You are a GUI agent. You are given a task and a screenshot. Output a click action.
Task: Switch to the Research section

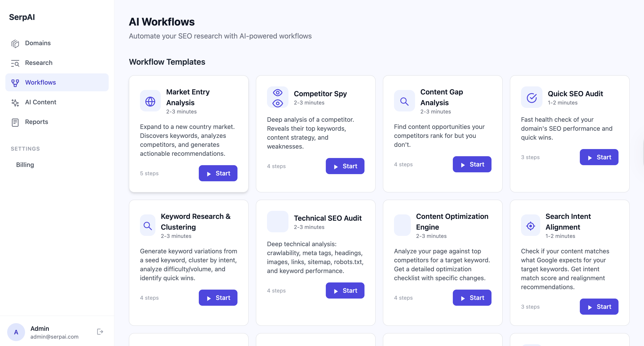(39, 63)
